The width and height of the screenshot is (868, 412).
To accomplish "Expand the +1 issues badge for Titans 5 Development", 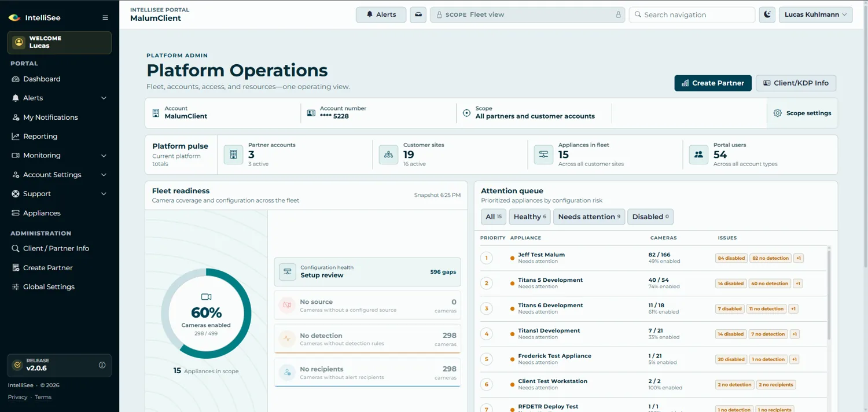I will click(x=797, y=284).
